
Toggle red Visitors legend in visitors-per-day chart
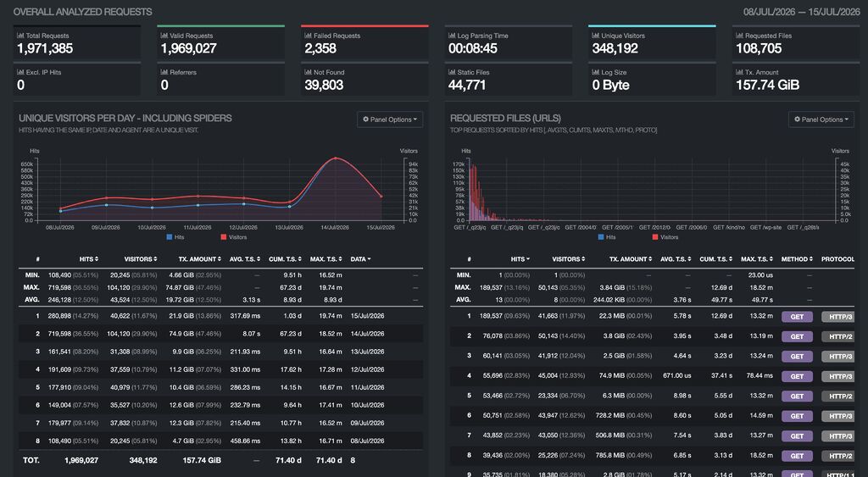[x=234, y=237]
